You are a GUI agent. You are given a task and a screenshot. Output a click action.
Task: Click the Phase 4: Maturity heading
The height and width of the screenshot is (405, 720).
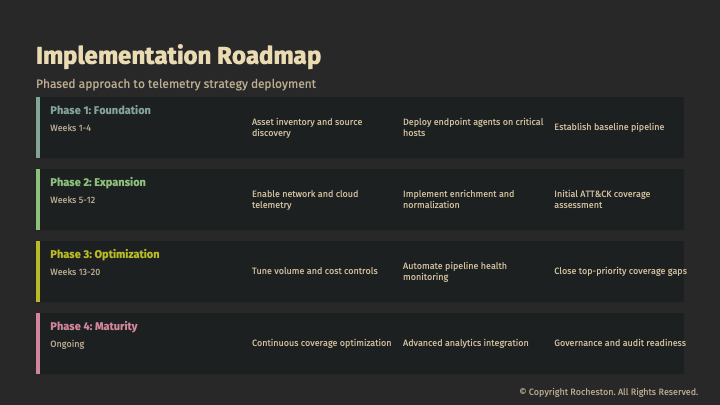94,326
